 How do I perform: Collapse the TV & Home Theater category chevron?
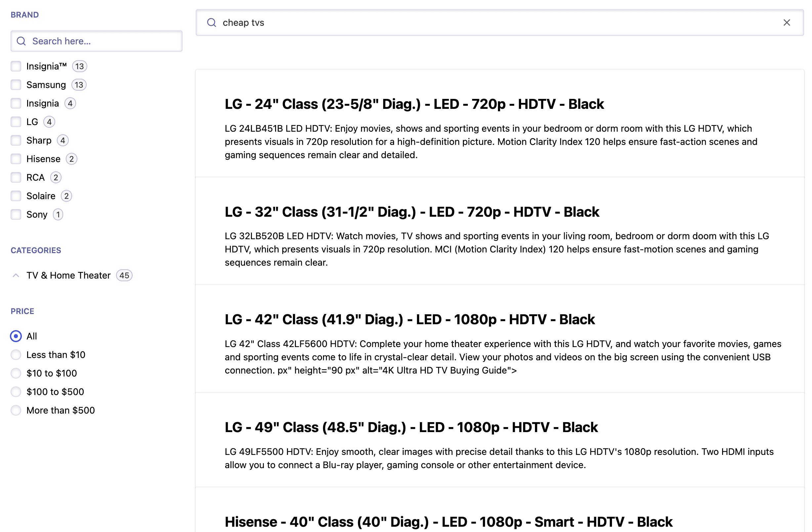(x=16, y=275)
